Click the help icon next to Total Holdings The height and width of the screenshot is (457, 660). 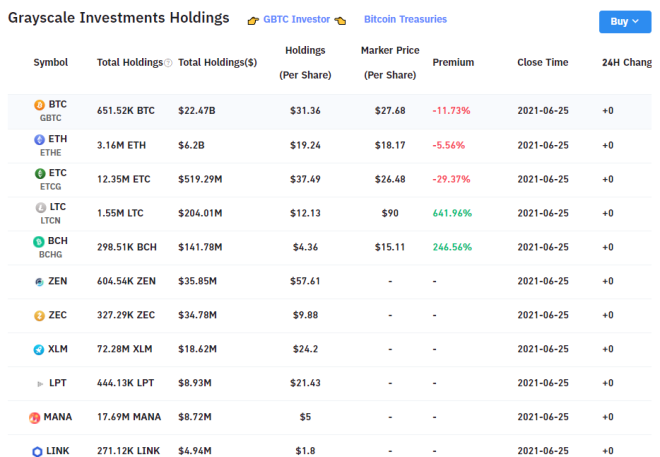tap(168, 63)
